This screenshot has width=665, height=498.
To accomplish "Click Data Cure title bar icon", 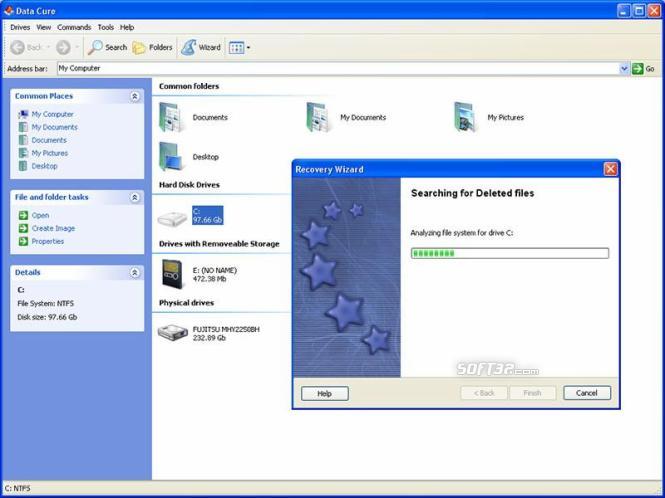I will click(8, 10).
